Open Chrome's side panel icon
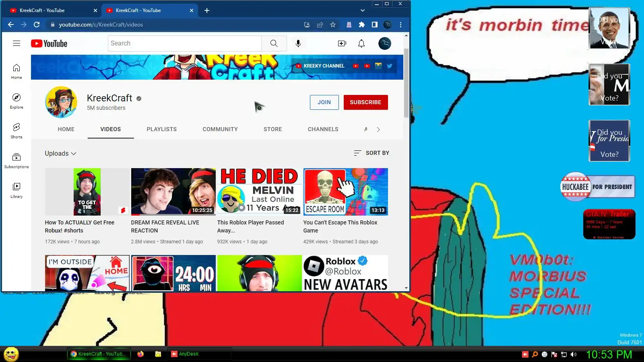Viewport: 644px width, 362px height. click(375, 25)
